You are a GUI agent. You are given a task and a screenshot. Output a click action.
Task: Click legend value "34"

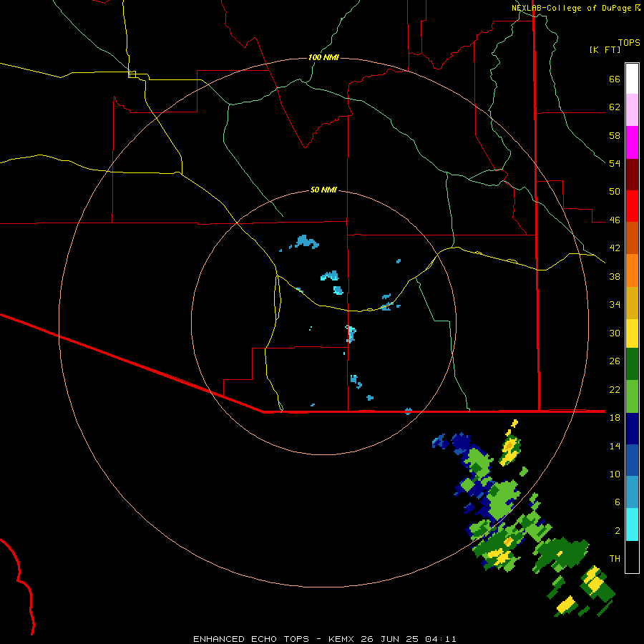click(x=615, y=305)
